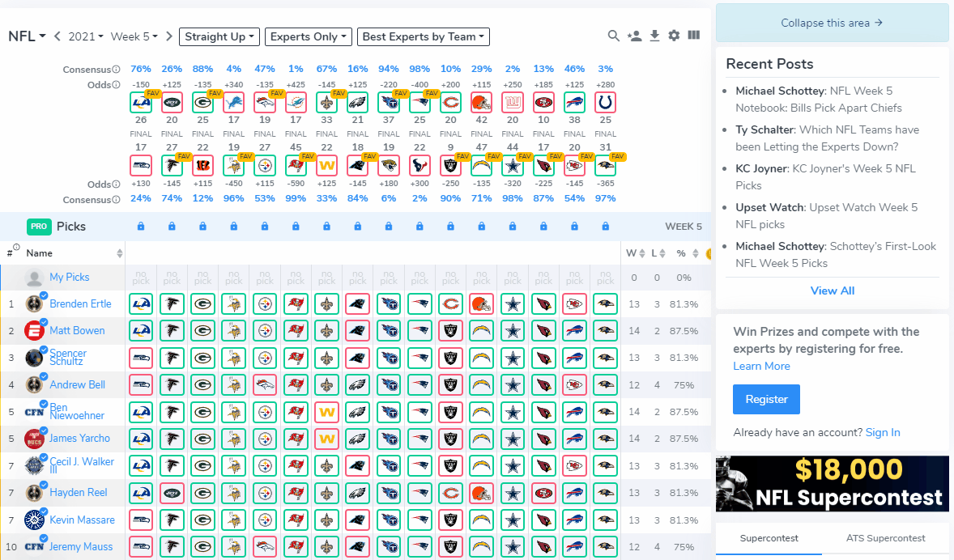Click the Register button

click(x=767, y=400)
